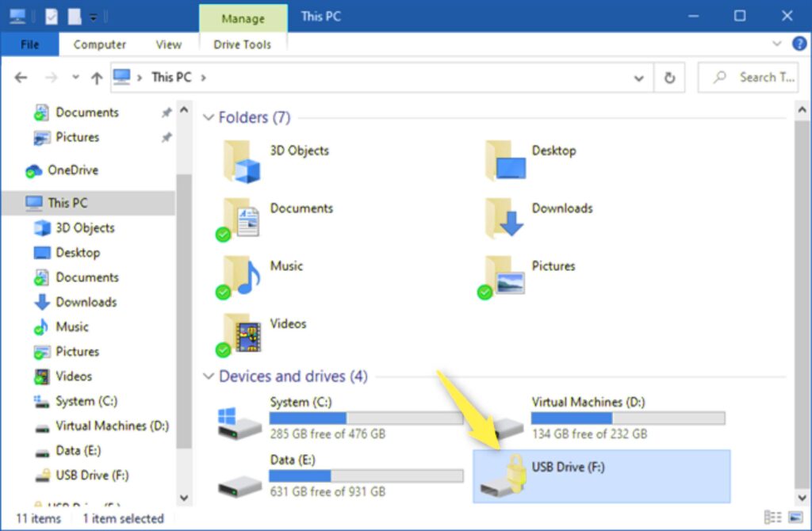This screenshot has height=531, width=812.
Task: Click the Virtual Machines (D:) capacity bar
Action: 628,418
